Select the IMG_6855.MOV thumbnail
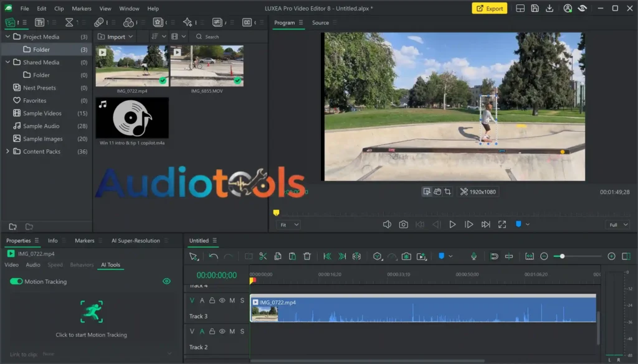638x364 pixels. click(x=207, y=66)
